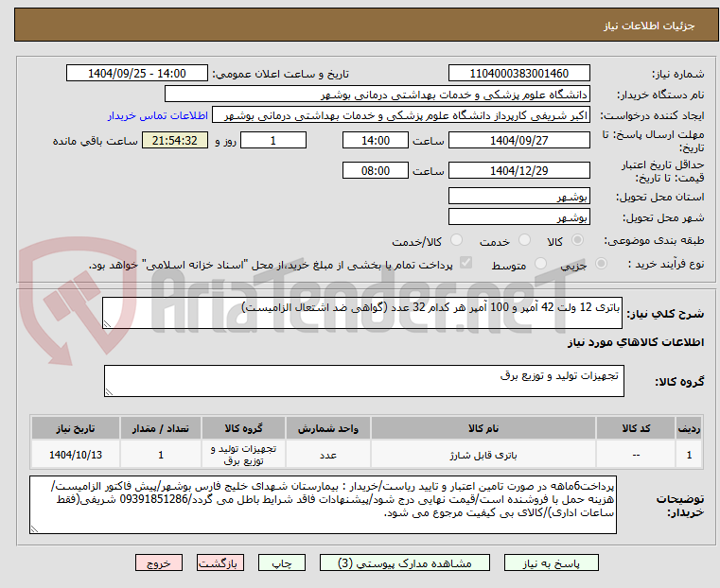This screenshot has width=720, height=588.
Task: Select the 'کالا' radio button
Action: point(578,240)
